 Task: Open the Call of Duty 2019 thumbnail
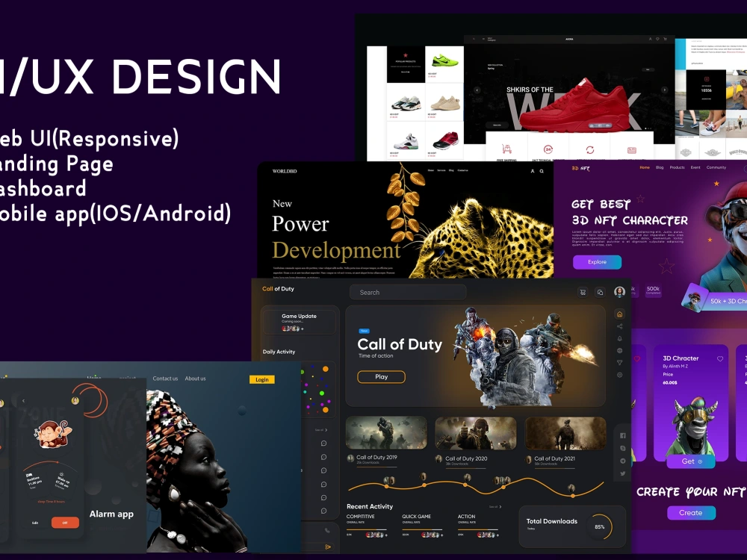386,433
